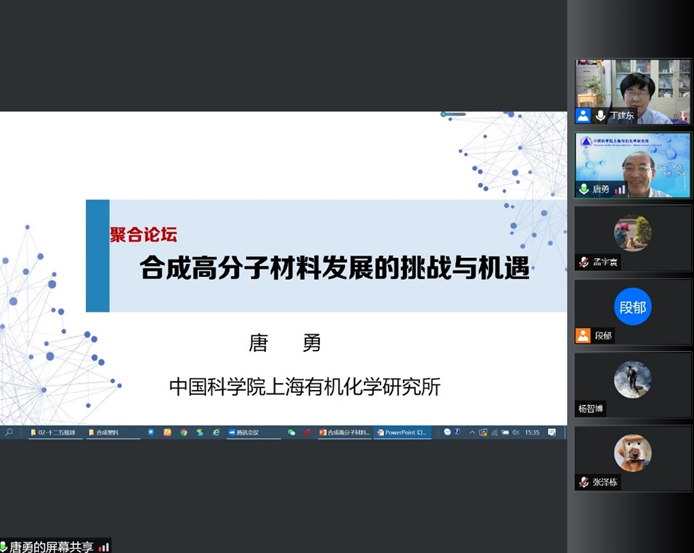
Task: Click the search icon on the shared taskbar
Action: click(x=9, y=433)
